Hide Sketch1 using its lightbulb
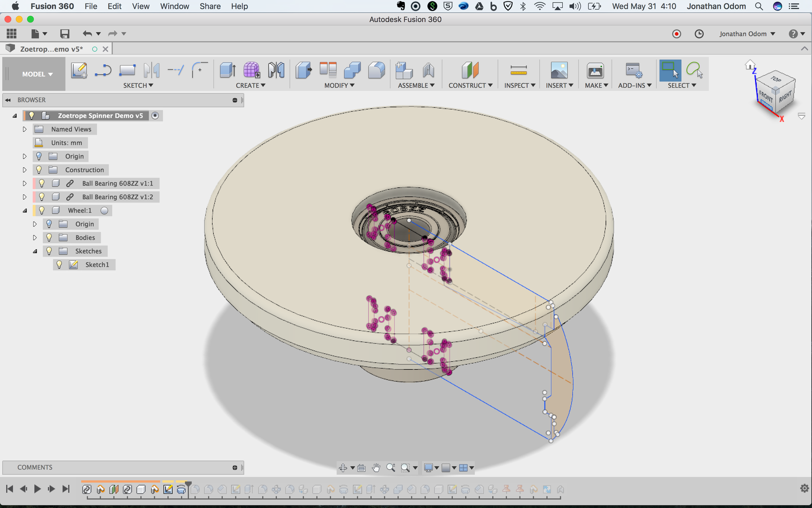Screen dimensions: 812x508 [x=59, y=264]
